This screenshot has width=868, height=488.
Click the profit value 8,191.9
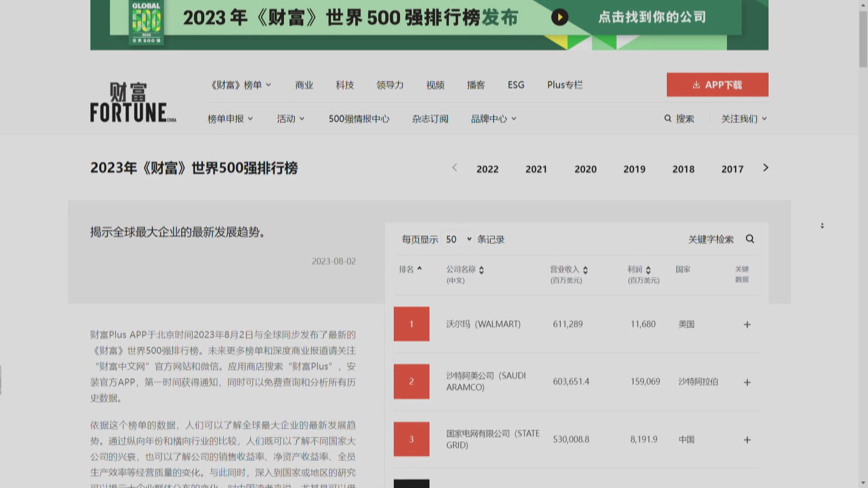[x=644, y=439]
